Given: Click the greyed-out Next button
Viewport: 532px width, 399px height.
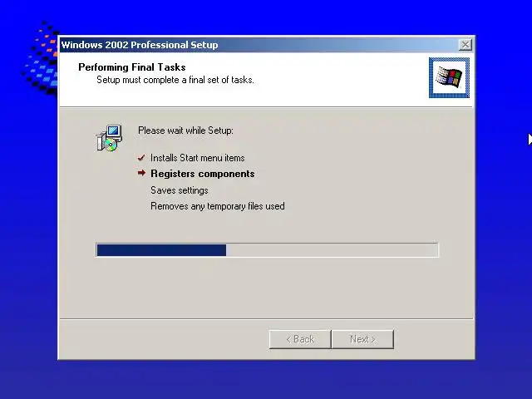Looking at the screenshot, I should point(362,339).
